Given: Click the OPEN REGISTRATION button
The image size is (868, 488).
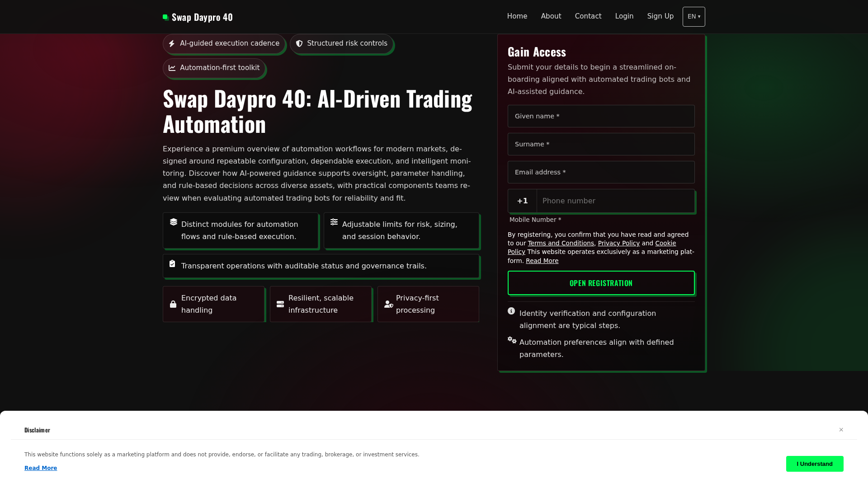Looking at the screenshot, I should click(601, 283).
